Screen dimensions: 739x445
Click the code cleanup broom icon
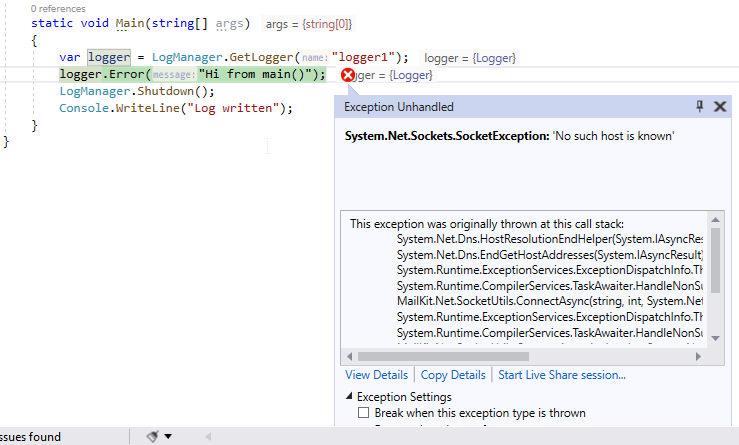(152, 437)
